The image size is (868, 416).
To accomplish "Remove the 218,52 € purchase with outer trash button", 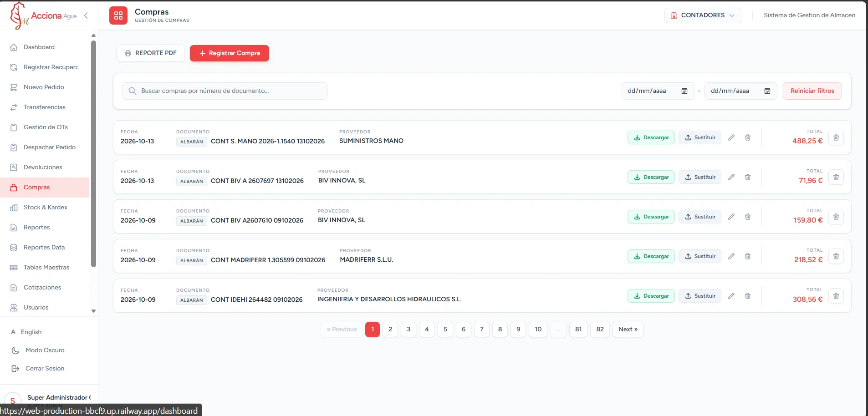I will [836, 256].
